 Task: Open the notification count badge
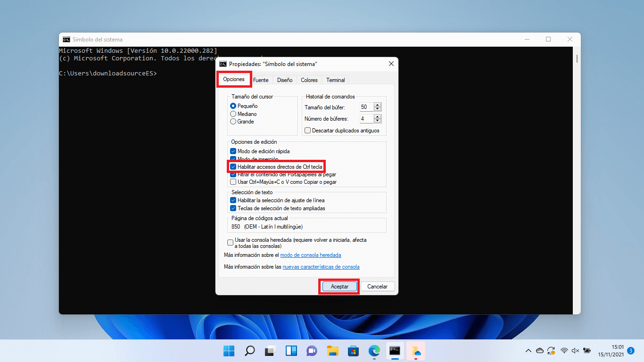tap(630, 351)
